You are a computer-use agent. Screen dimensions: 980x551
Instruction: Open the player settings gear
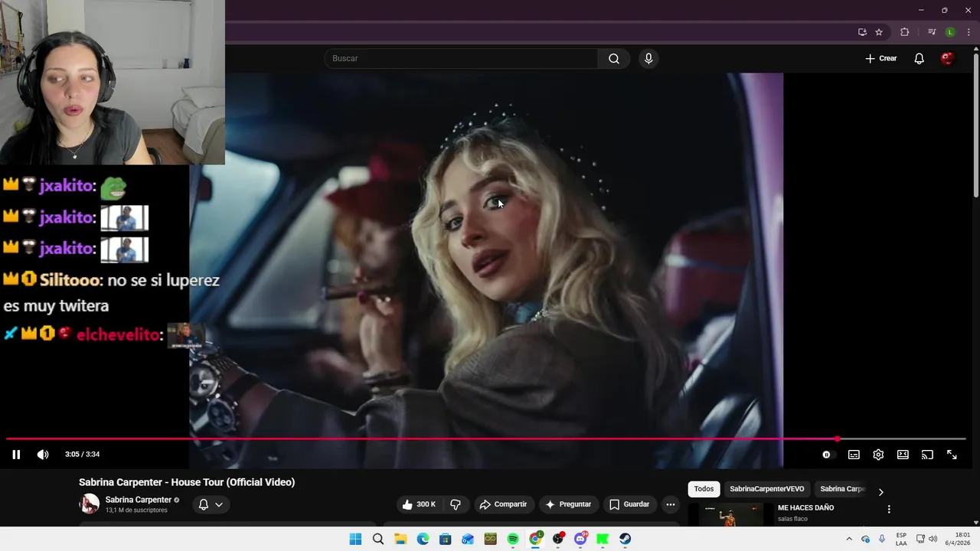[x=878, y=455]
